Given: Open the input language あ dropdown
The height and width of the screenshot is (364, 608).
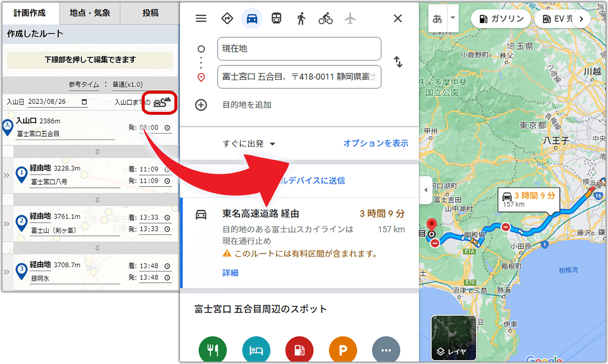Looking at the screenshot, I should [453, 18].
